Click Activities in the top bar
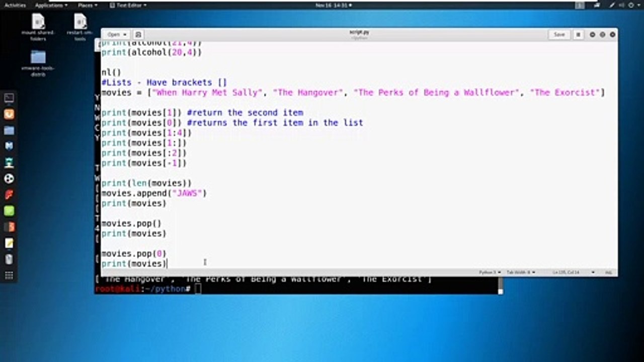Screen dimensions: 644x362 tap(15, 5)
